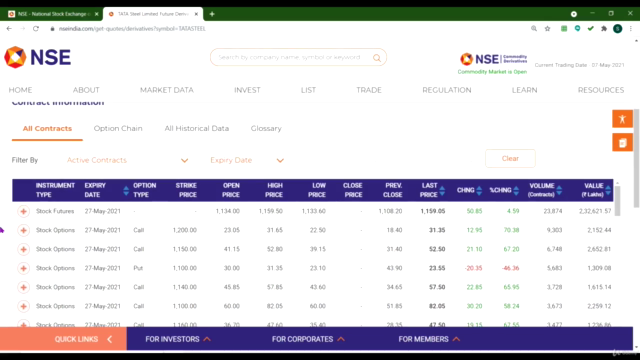Viewport: 640px width, 360px height.
Task: Click the browser back arrow
Action: 9,29
